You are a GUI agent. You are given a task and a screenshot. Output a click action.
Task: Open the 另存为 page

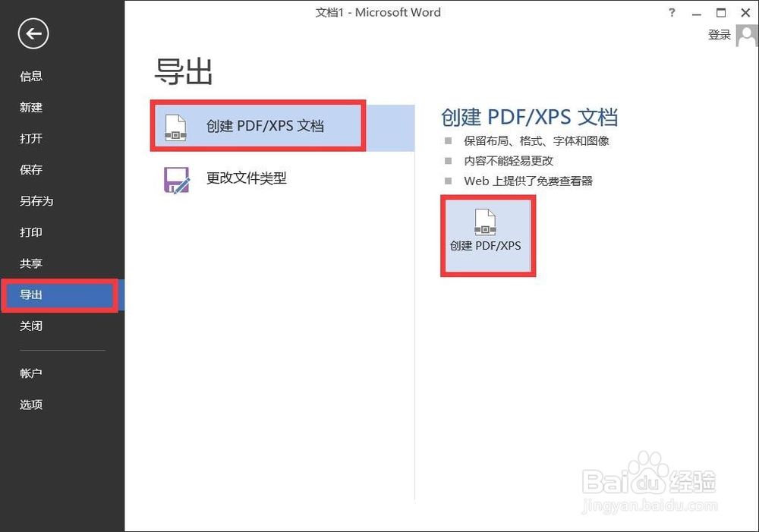[x=36, y=201]
